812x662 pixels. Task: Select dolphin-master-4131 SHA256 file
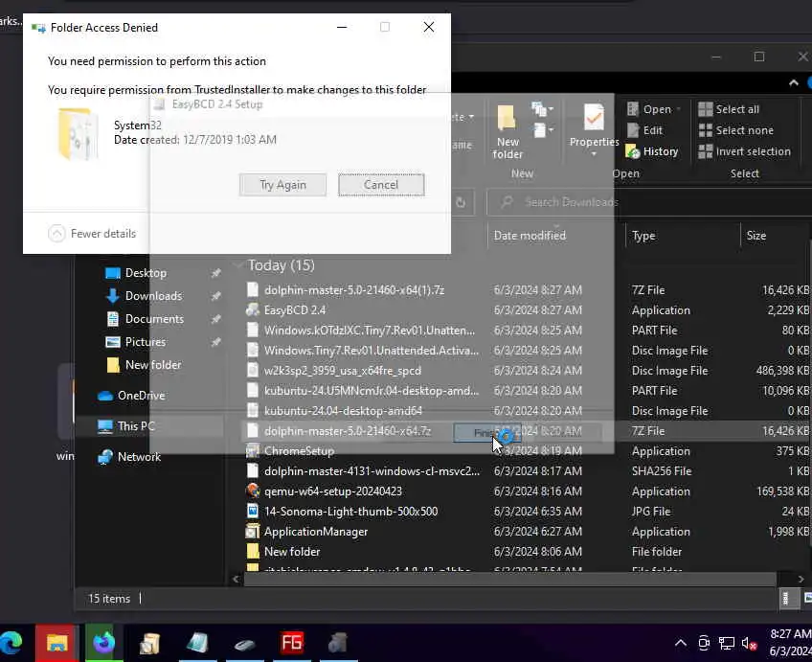[x=372, y=471]
